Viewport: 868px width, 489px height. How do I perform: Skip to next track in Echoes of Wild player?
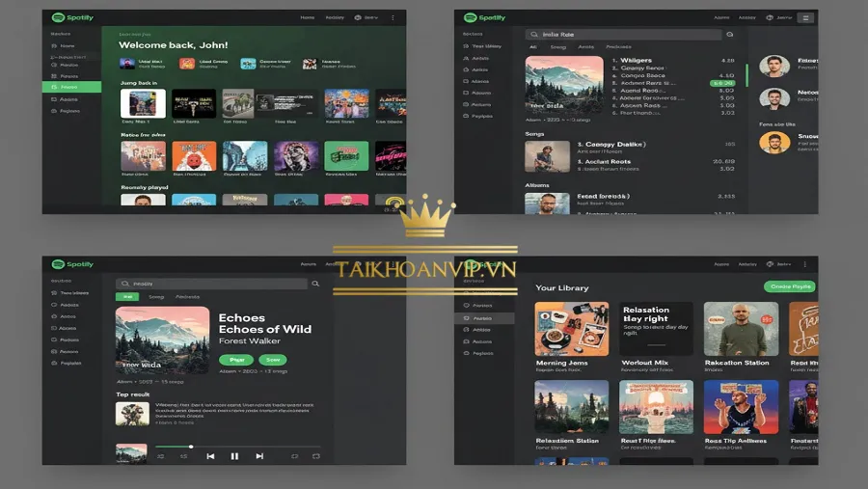click(x=259, y=456)
